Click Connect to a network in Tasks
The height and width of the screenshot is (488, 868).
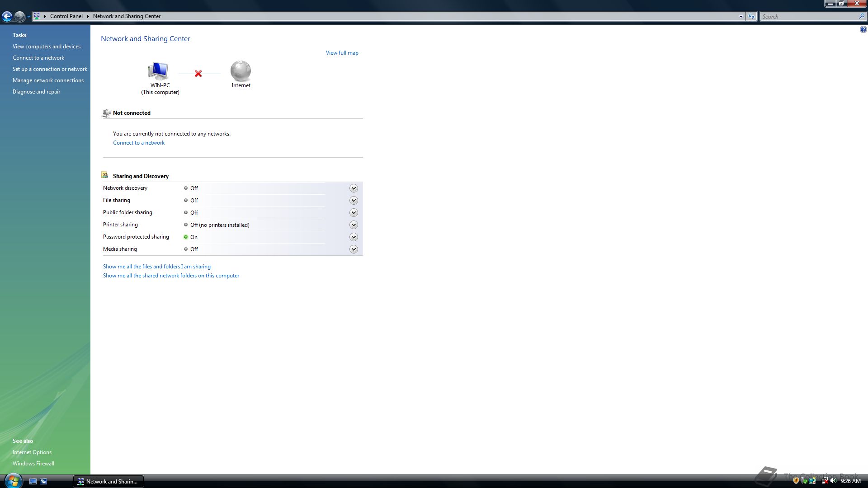[38, 58]
